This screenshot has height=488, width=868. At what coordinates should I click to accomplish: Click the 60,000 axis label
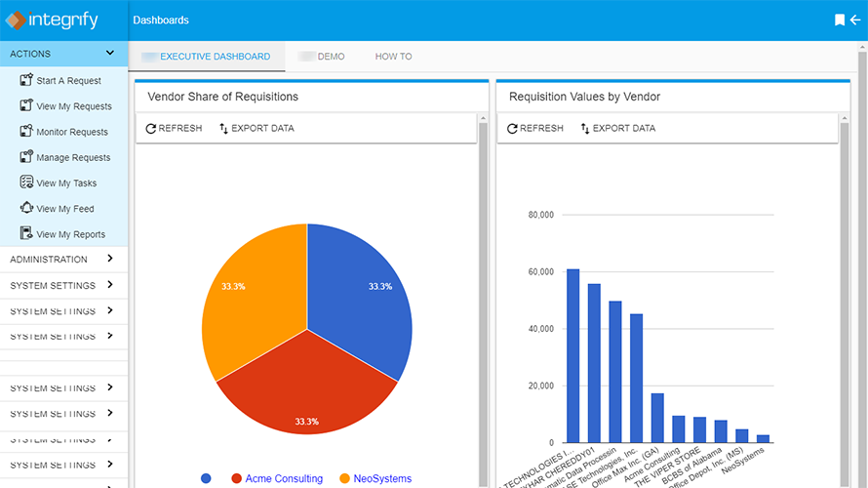pyautogui.click(x=541, y=272)
